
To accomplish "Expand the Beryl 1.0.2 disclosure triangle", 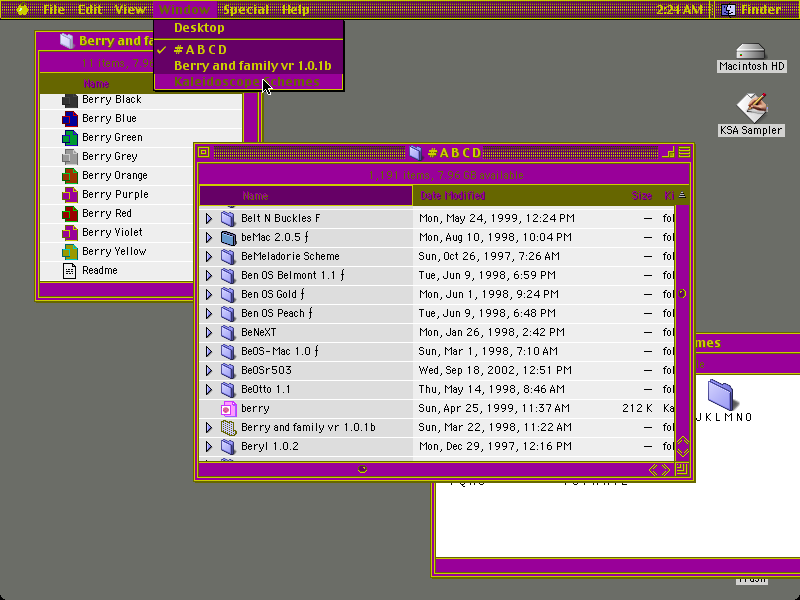I will [x=209, y=446].
